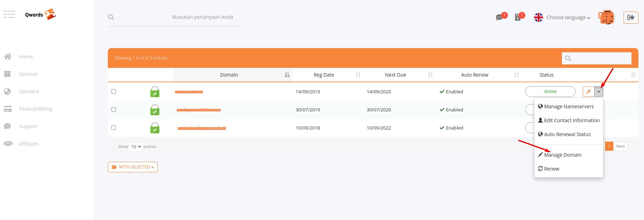Click the Next pagination button
Viewport: 644px width, 220px height.
click(x=620, y=146)
